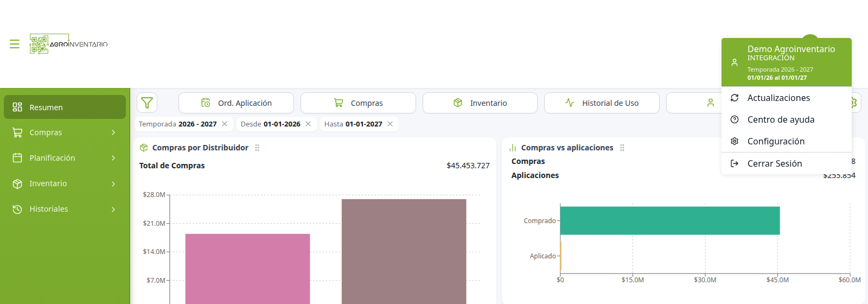This screenshot has height=304, width=868.
Task: Expand the Inventario sidebar chevron
Action: click(x=113, y=183)
